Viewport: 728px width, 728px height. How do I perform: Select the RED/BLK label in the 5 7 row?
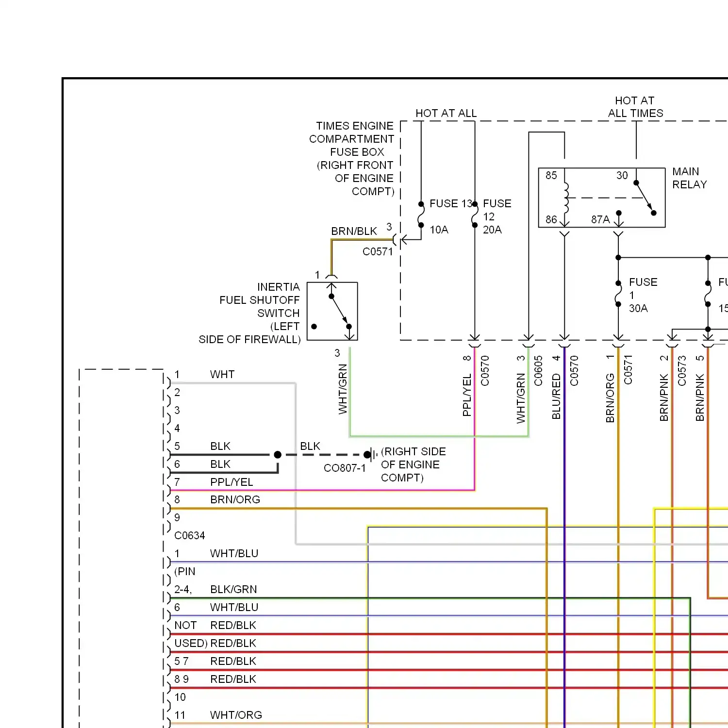point(233,661)
